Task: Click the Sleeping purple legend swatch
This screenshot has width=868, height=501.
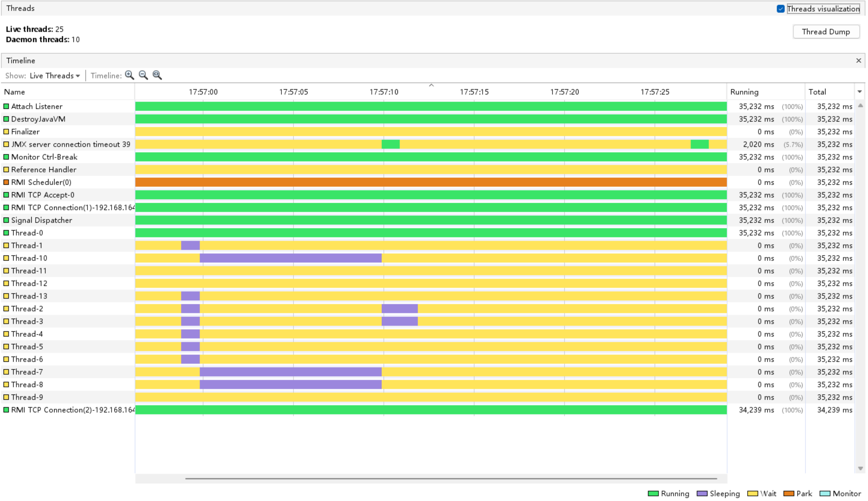Action: coord(702,494)
